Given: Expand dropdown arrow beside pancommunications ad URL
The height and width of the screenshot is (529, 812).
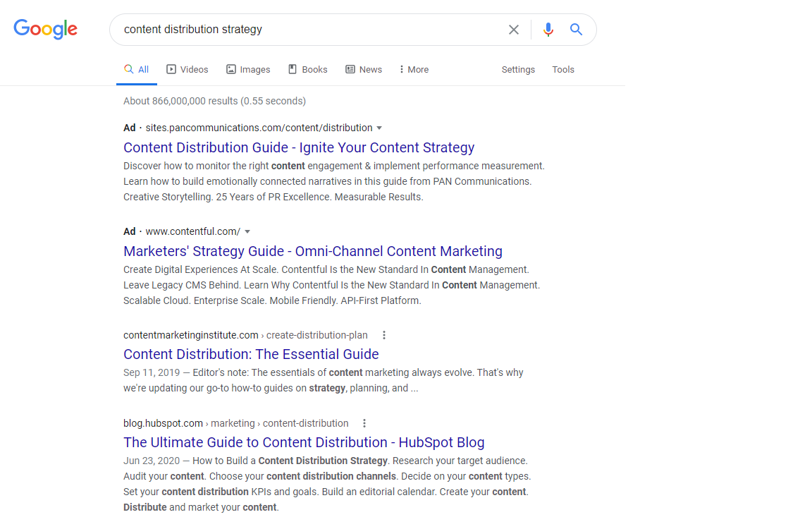Looking at the screenshot, I should click(379, 128).
